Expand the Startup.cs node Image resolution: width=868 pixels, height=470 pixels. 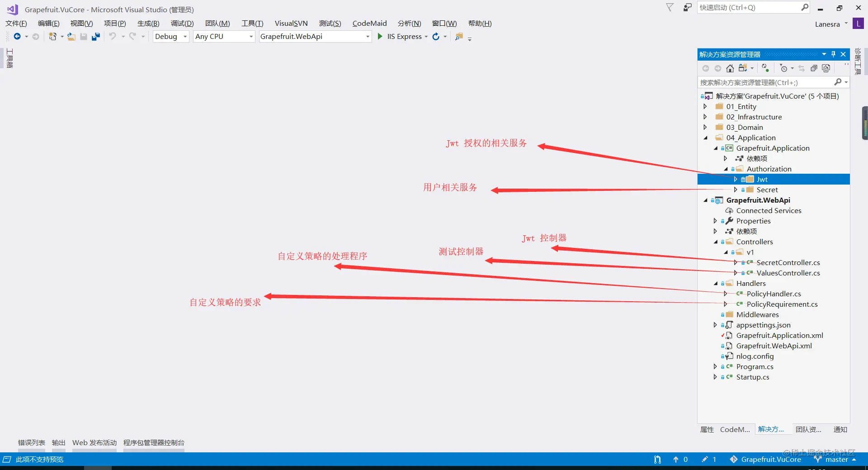[715, 377]
